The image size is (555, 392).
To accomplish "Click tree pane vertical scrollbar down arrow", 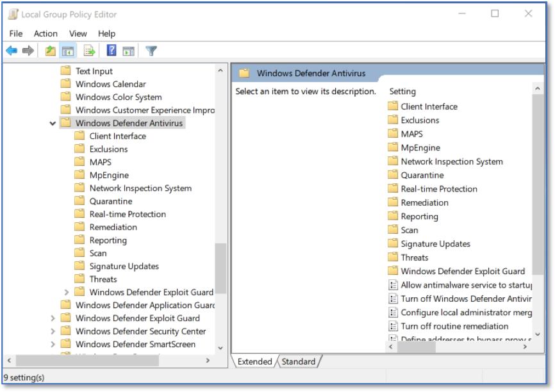I will [220, 348].
